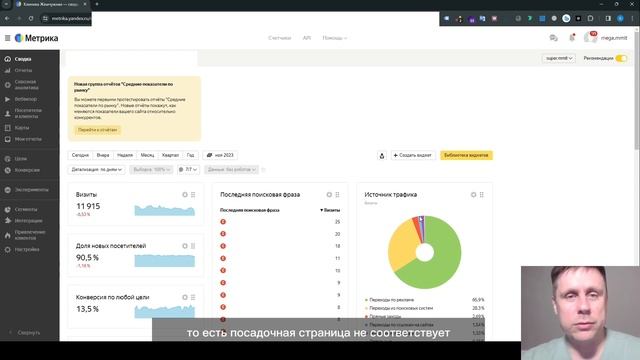Expand the Данные без роботов dropdown
The height and width of the screenshot is (360, 640).
pyautogui.click(x=231, y=169)
